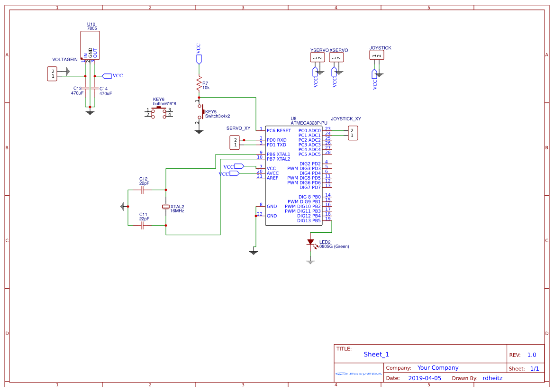554x392 pixels.
Task: Select the VOLTAGEIN connector
Action: [53, 74]
